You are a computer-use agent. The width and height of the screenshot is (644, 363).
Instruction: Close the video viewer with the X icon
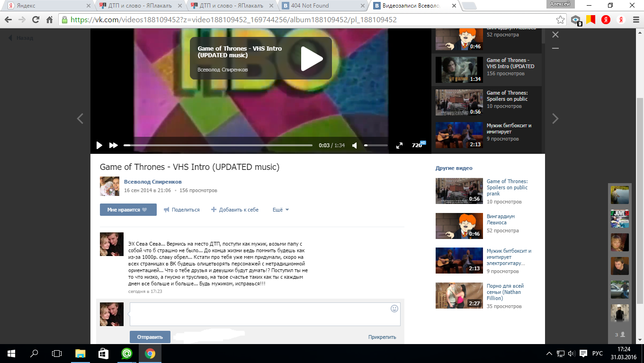555,35
